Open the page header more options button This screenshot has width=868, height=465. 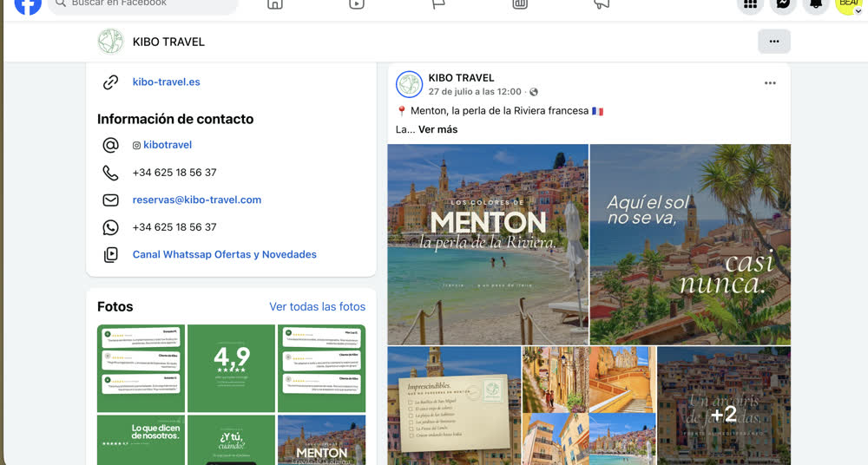coord(774,42)
